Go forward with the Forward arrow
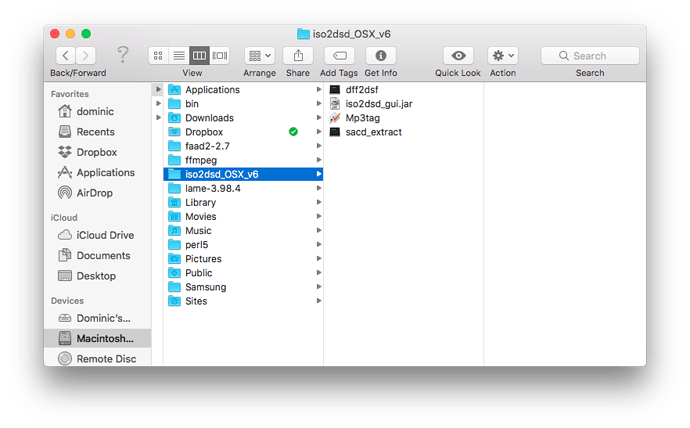 85,55
